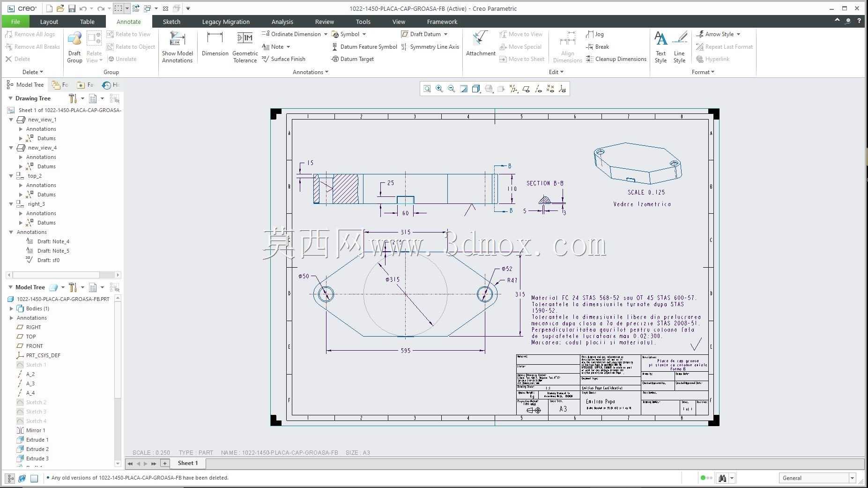Click Symmetry Line Axis
Viewport: 868px width, 488px height.
point(430,47)
